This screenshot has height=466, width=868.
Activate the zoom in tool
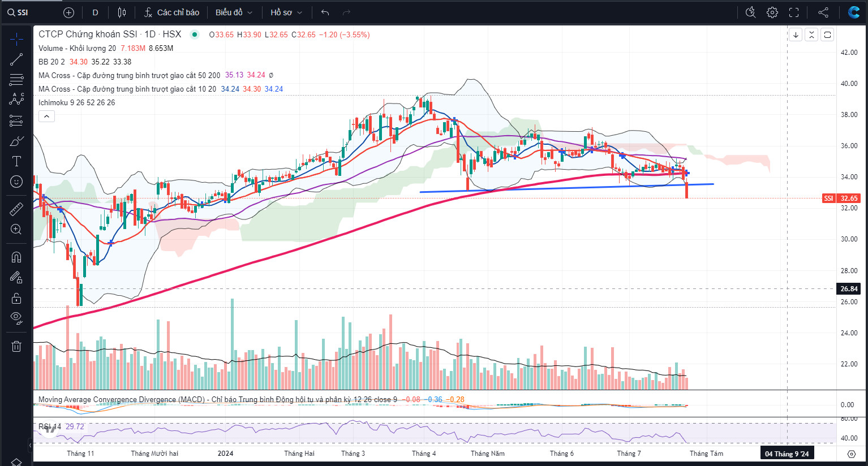16,229
